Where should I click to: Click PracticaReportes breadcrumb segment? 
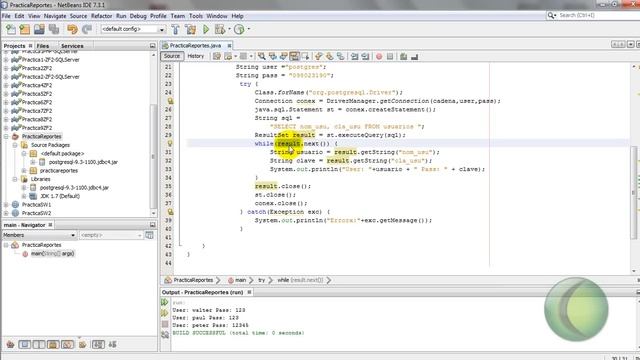click(193, 280)
